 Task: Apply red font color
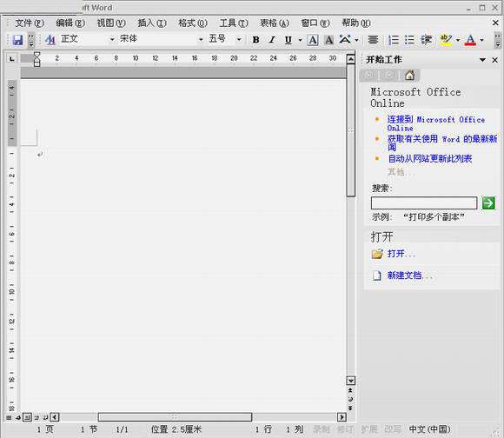[470, 39]
